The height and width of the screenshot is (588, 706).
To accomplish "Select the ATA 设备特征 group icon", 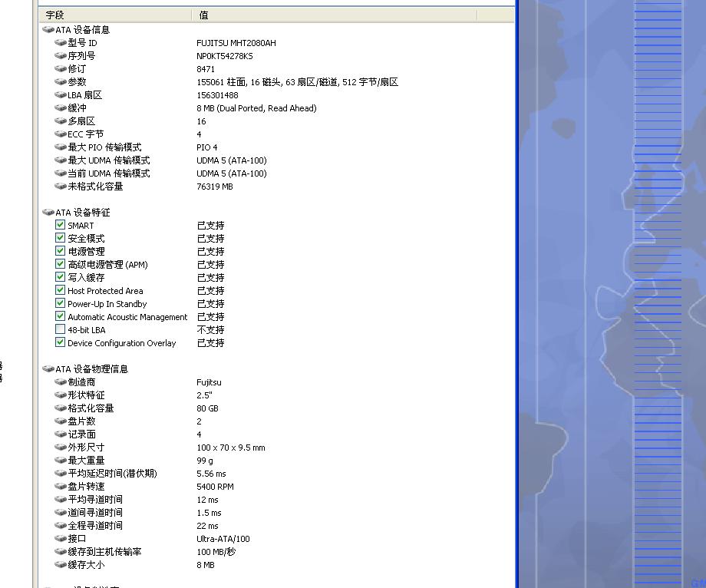I will [x=48, y=213].
